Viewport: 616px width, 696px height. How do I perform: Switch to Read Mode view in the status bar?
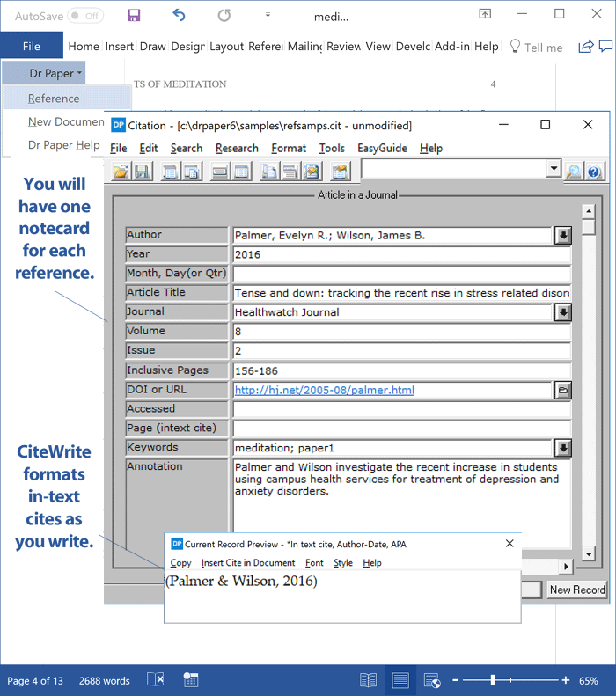coord(368,680)
